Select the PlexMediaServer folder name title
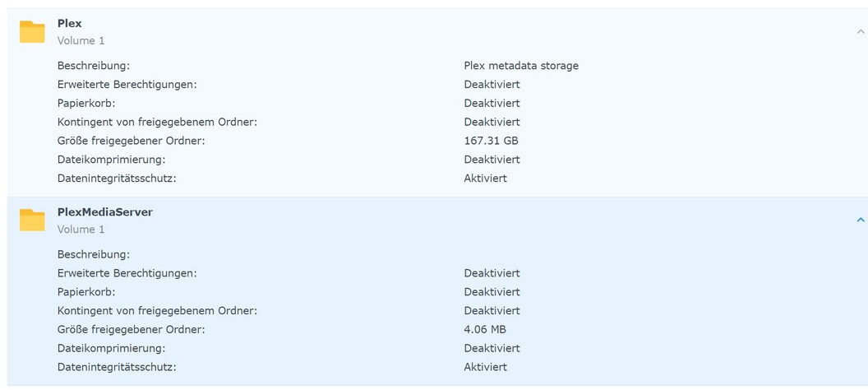This screenshot has width=868, height=390. [x=105, y=212]
